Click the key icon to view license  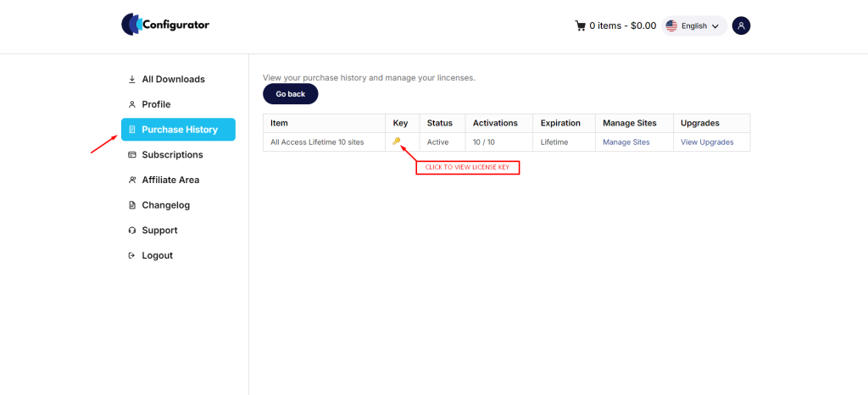pos(397,141)
